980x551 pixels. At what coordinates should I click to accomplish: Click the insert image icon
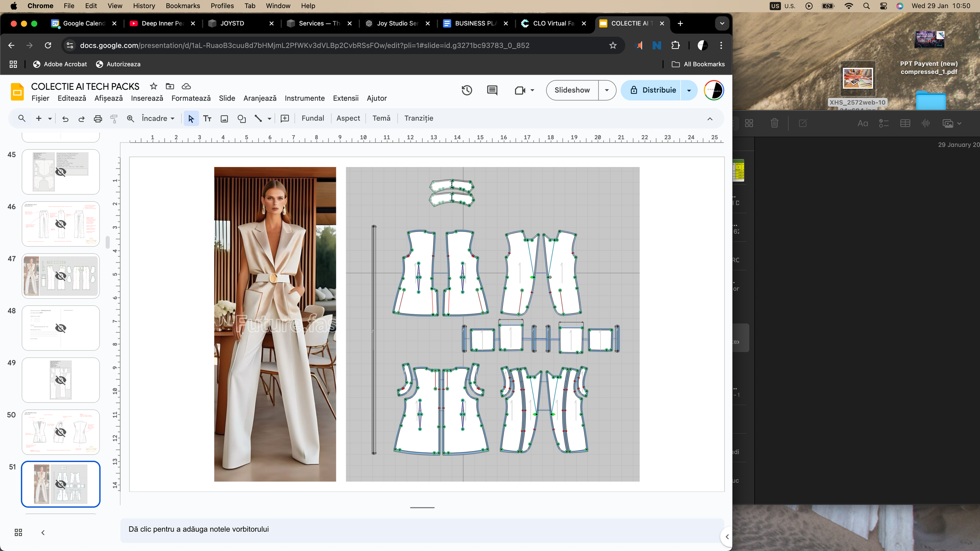tap(224, 118)
